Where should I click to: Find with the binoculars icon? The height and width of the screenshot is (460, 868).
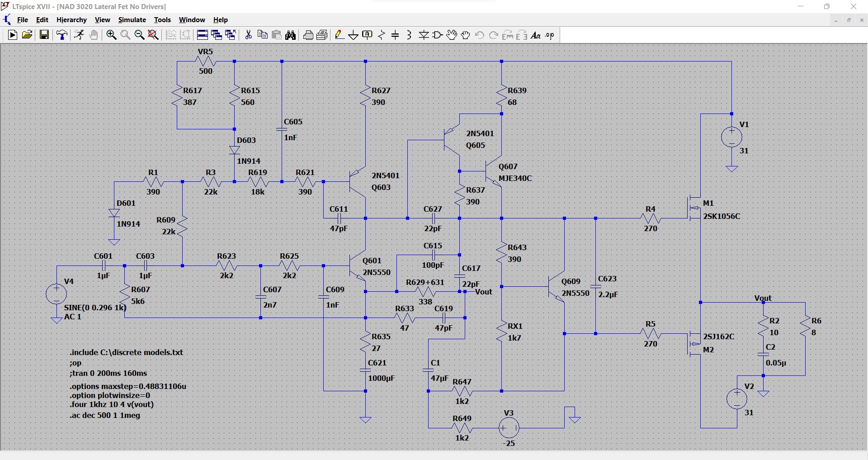tap(291, 35)
